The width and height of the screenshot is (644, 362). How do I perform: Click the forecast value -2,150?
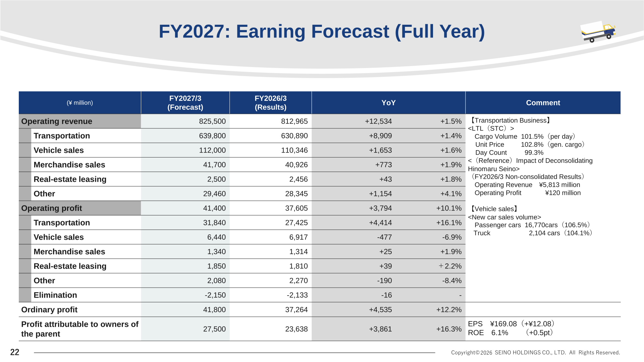coord(215,295)
